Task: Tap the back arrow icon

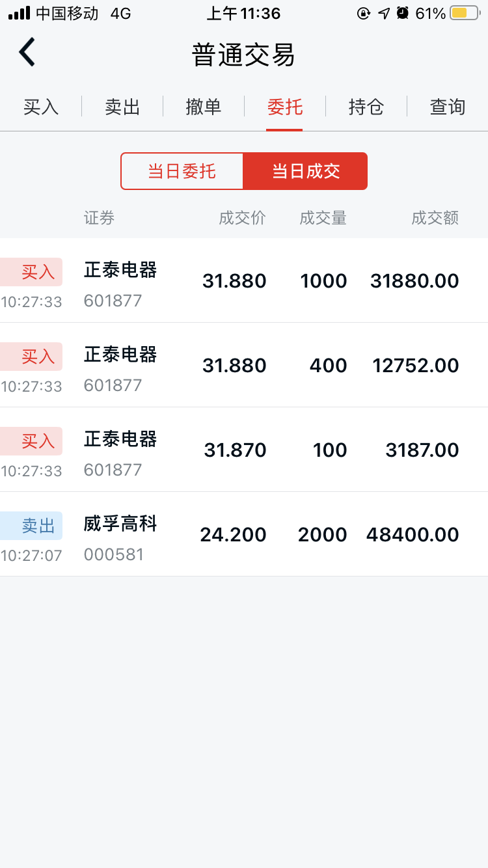Action: coord(27,53)
